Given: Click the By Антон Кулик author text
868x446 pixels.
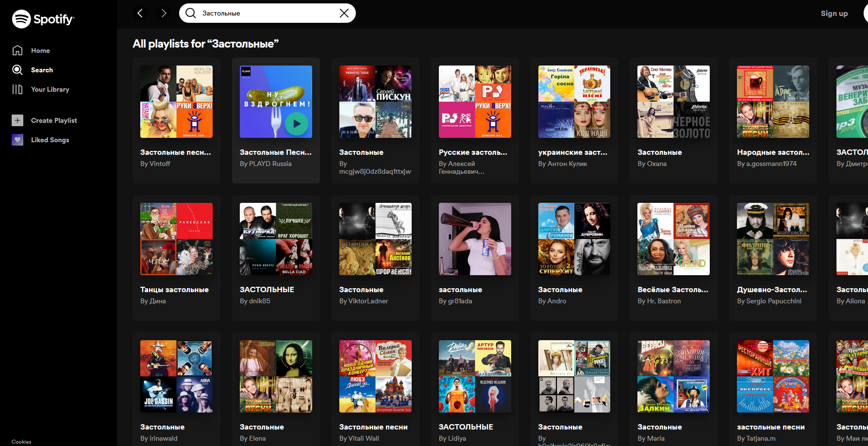Looking at the screenshot, I should [x=563, y=164].
